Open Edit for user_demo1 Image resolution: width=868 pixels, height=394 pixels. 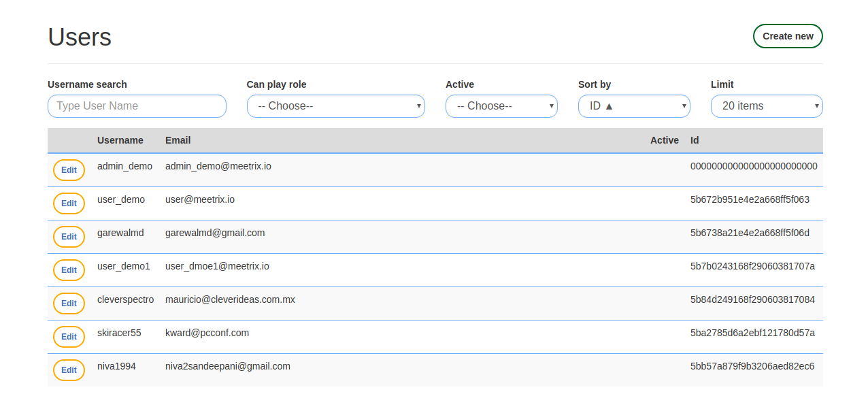click(69, 270)
